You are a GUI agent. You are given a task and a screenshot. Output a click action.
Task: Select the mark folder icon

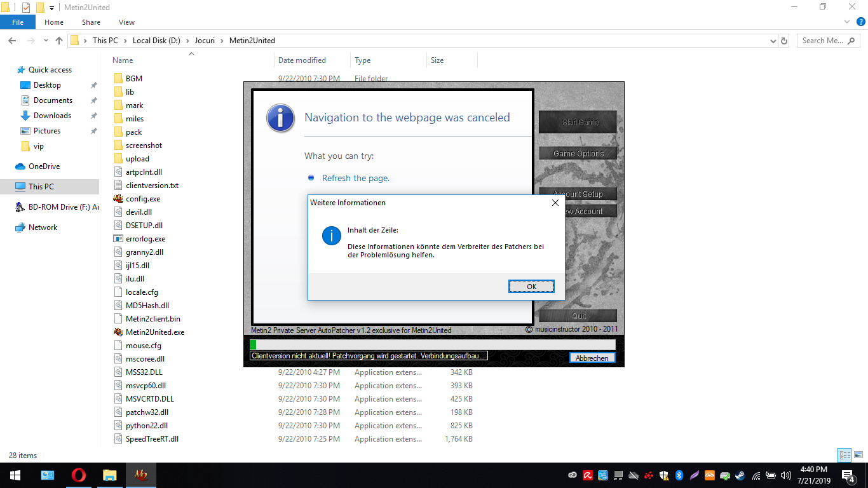click(x=119, y=105)
